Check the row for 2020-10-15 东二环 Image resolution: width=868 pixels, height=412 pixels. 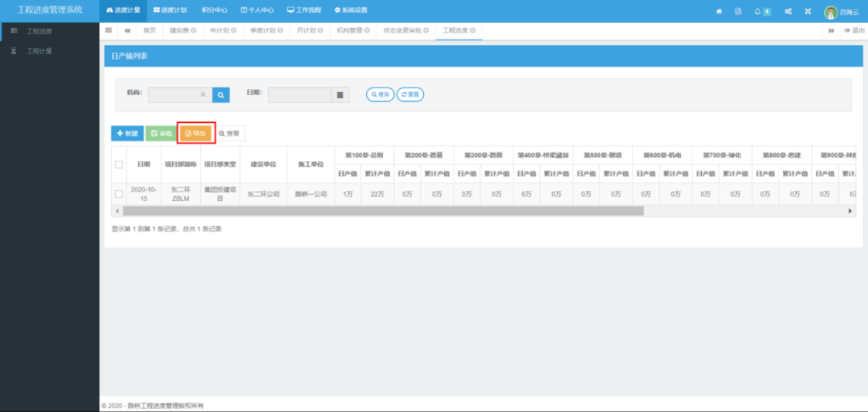point(119,194)
